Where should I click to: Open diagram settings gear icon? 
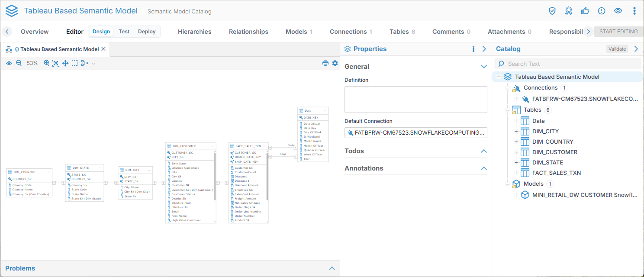tap(335, 63)
